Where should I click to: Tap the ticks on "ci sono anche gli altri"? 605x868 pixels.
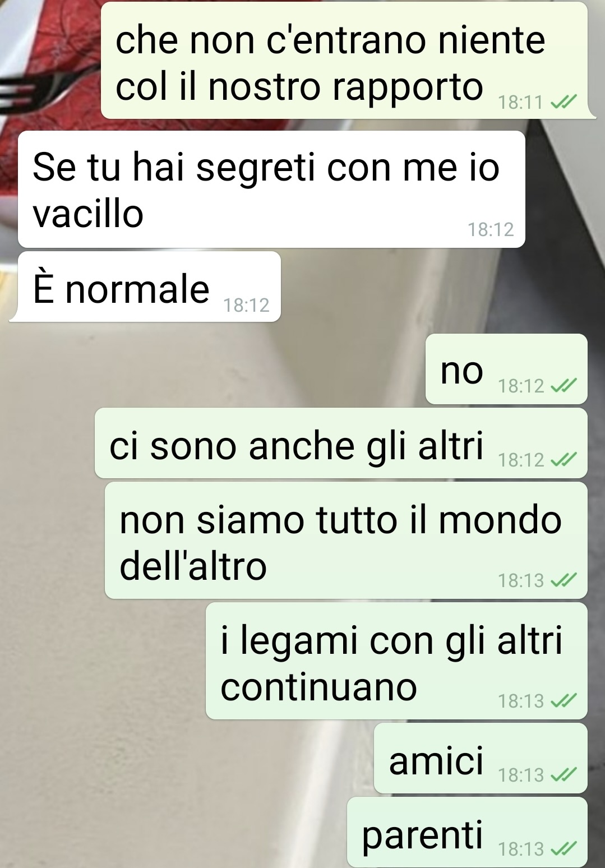(x=563, y=460)
